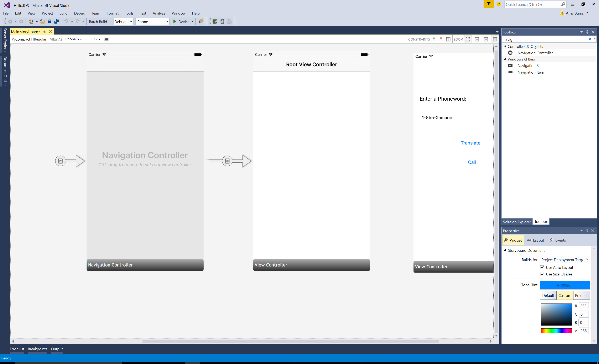Click the Call button in Root View Controller
Viewport: 599px width, 364px height.
point(472,162)
